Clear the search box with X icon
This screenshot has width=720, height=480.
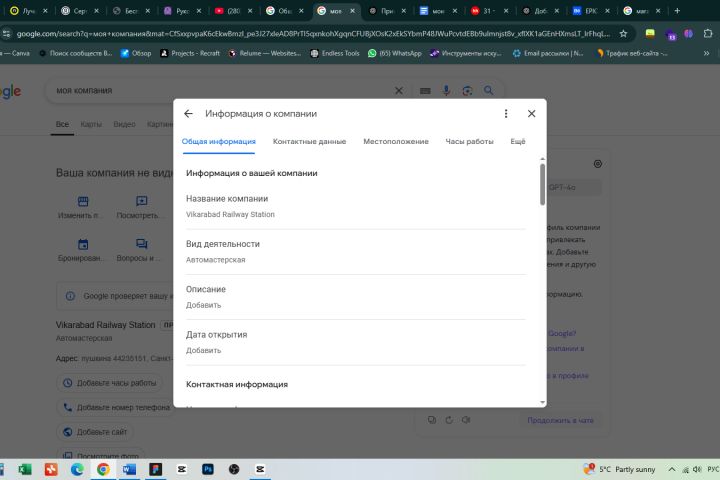click(x=399, y=90)
